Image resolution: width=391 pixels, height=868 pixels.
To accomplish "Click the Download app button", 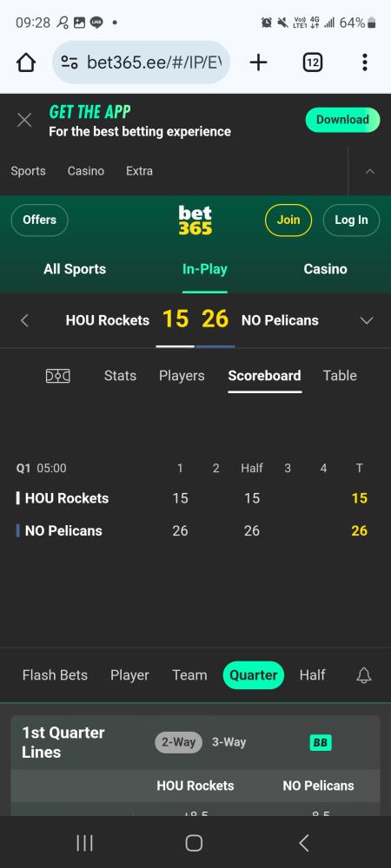I will point(342,120).
